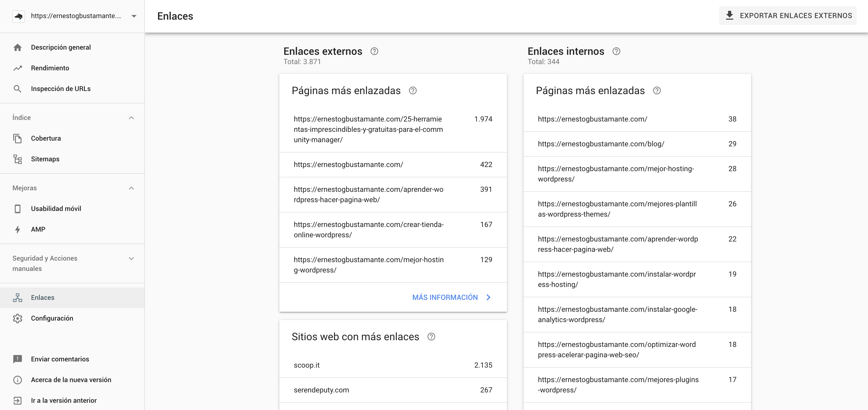Select internal aprender-wordpress row with 22
Screen dimensions: 868x410
coord(637,244)
